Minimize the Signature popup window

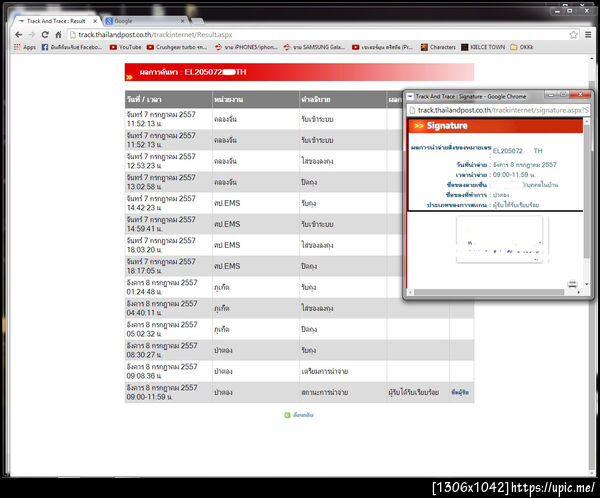click(551, 95)
